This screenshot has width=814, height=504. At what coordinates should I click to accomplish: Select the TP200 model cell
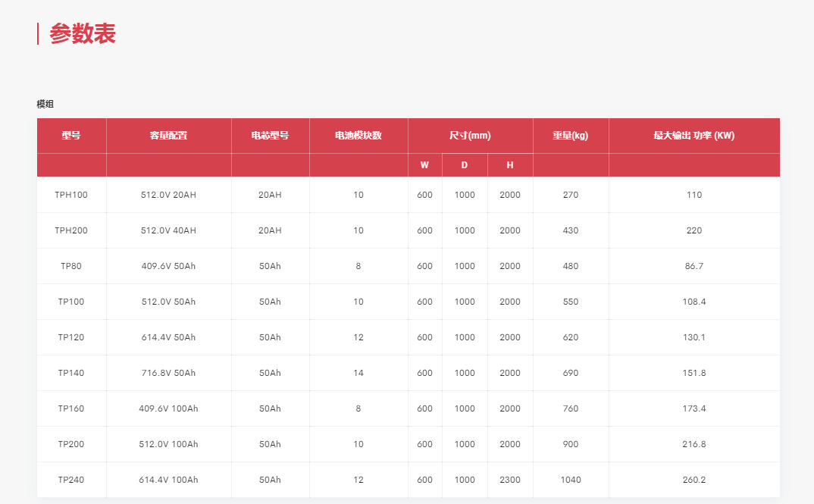[x=71, y=444]
